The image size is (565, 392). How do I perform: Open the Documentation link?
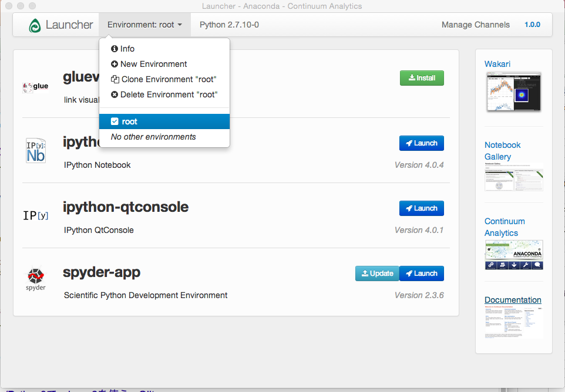tap(513, 300)
